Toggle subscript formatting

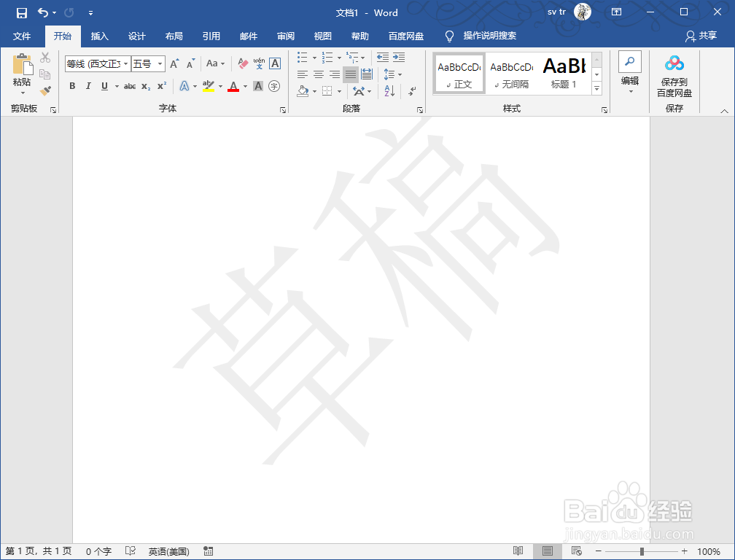[147, 86]
